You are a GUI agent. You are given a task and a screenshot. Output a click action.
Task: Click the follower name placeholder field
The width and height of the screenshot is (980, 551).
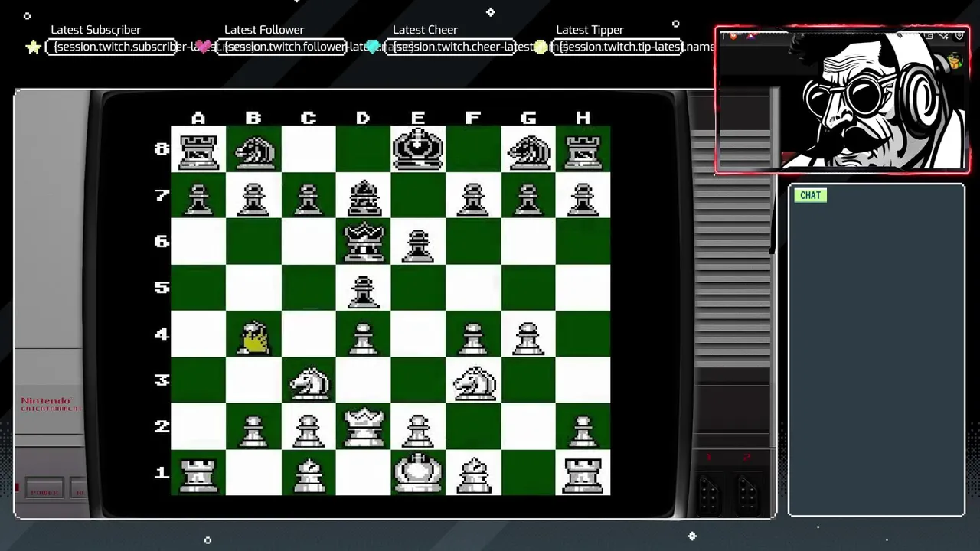[281, 47]
